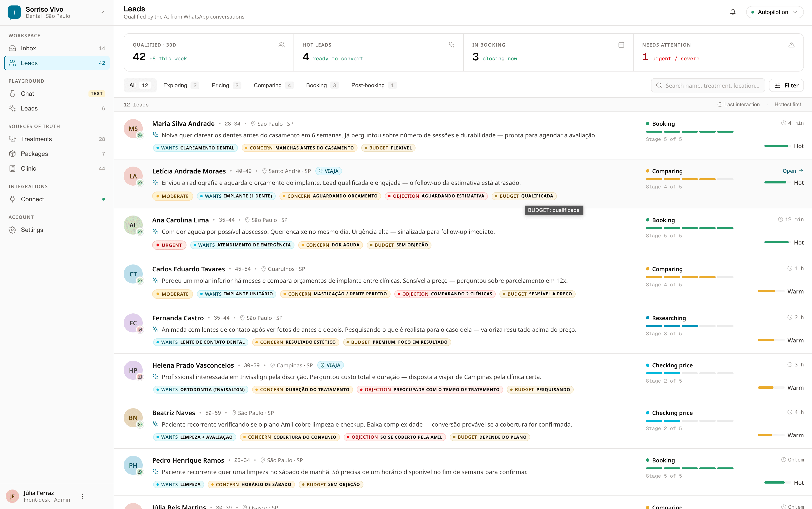Select the All 12 tab

click(140, 85)
